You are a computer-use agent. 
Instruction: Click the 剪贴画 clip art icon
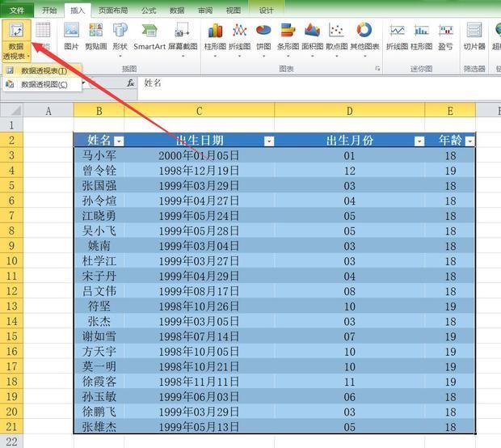click(x=95, y=36)
